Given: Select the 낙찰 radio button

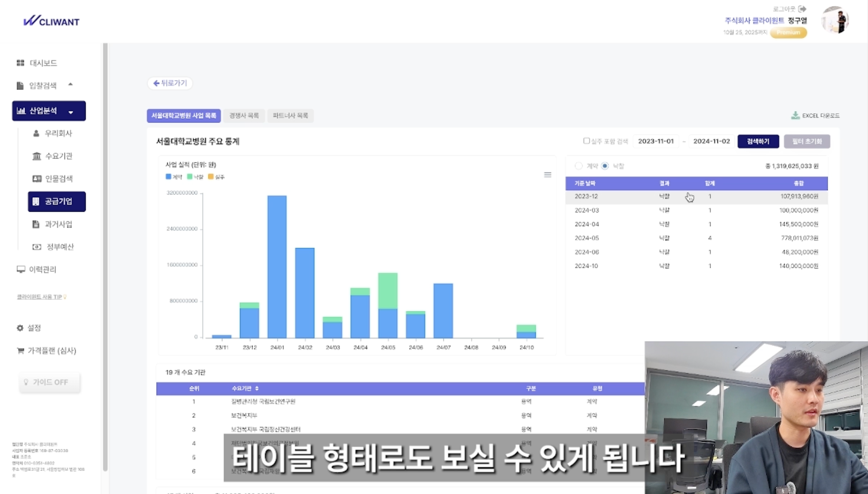Looking at the screenshot, I should (605, 166).
